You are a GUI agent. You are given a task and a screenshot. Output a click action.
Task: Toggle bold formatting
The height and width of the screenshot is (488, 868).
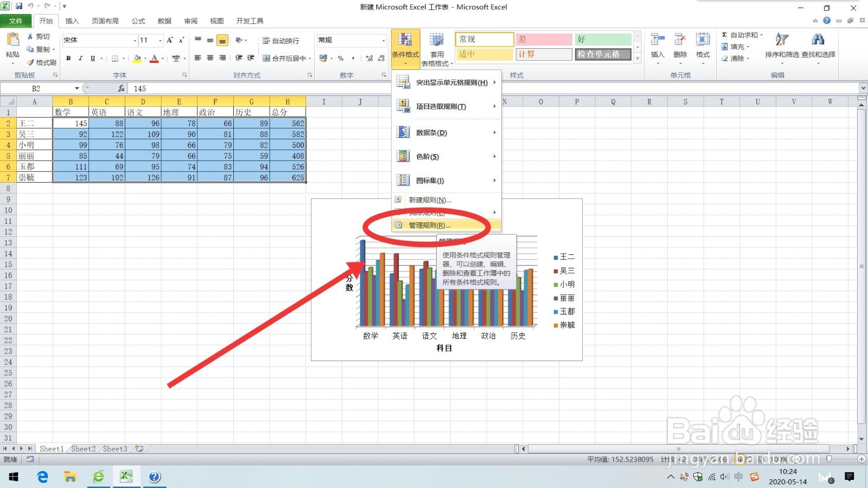tap(68, 58)
